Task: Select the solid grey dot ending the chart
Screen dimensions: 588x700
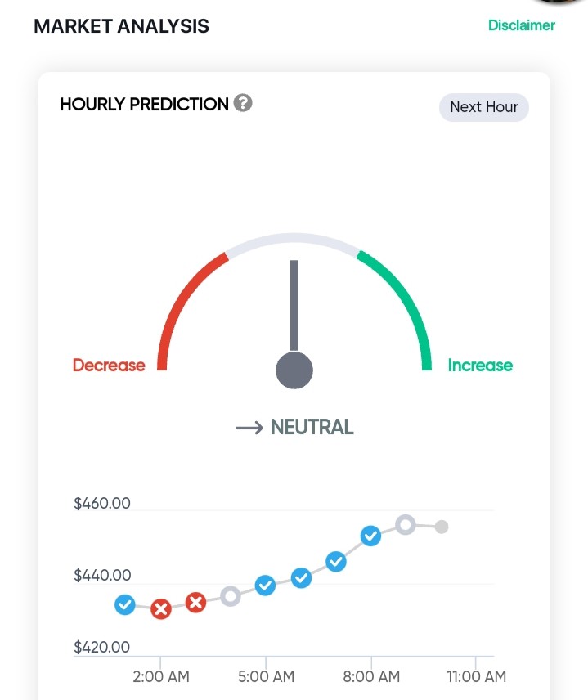Action: click(442, 527)
